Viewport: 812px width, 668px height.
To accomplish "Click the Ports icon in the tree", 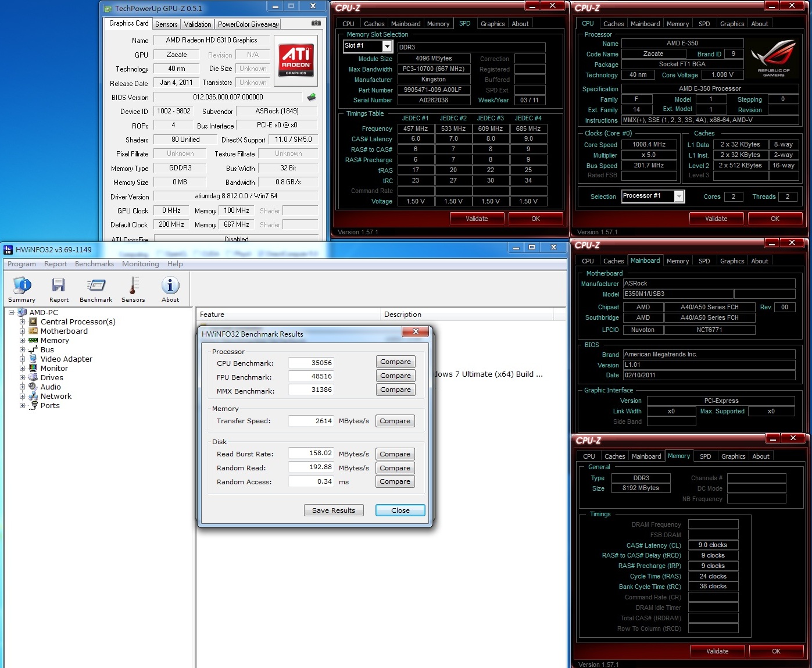I will click(34, 405).
